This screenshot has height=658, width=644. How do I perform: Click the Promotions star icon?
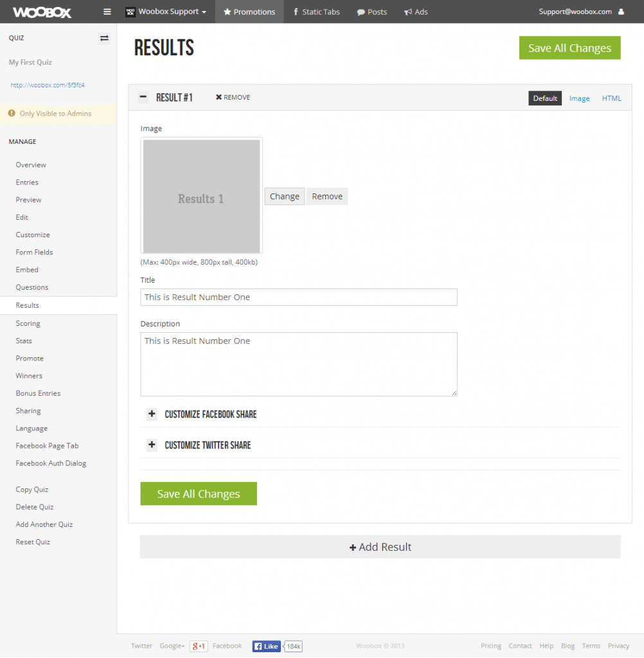click(226, 12)
